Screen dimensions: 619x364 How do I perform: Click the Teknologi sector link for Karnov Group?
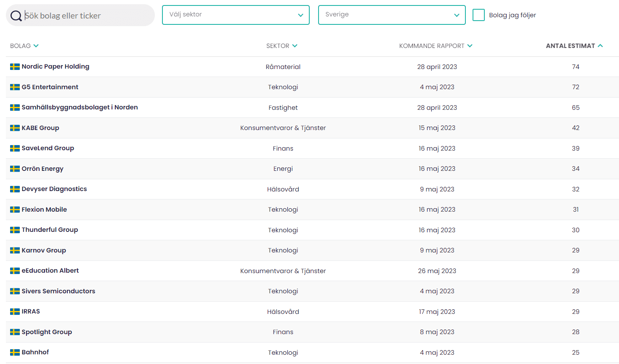pos(283,250)
